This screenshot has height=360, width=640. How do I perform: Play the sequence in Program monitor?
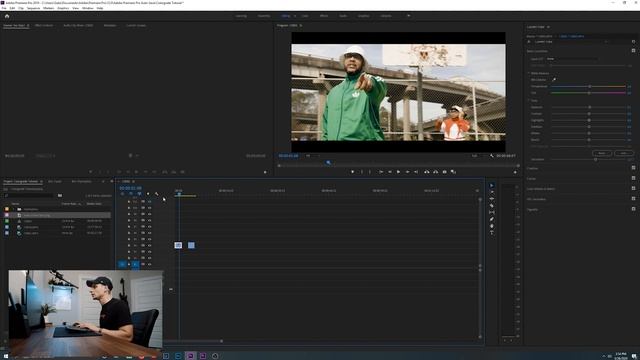[398, 172]
